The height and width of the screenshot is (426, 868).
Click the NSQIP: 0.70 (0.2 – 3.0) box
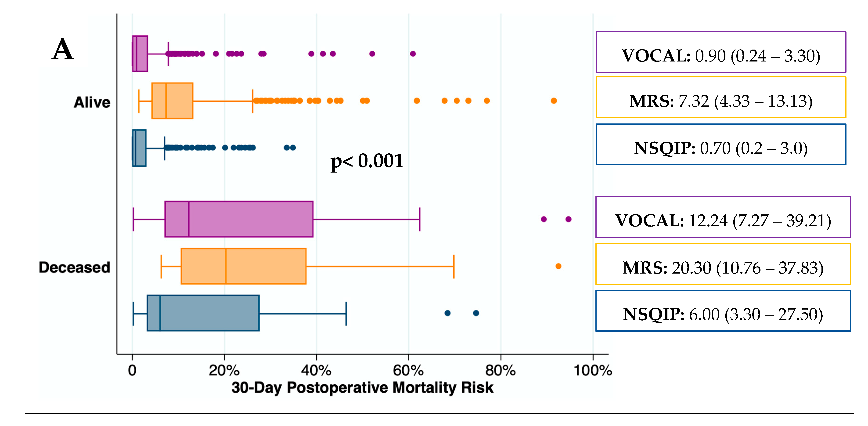[720, 144]
